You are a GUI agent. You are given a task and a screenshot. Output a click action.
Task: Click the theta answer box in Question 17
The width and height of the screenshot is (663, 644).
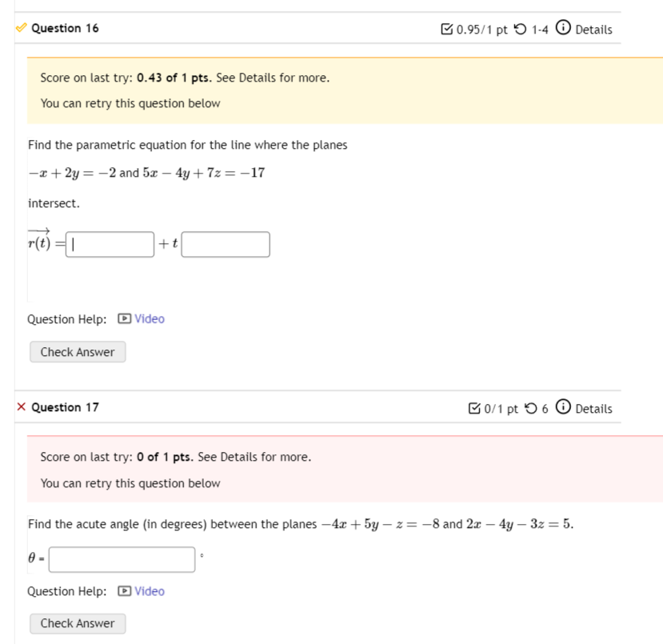coord(121,559)
